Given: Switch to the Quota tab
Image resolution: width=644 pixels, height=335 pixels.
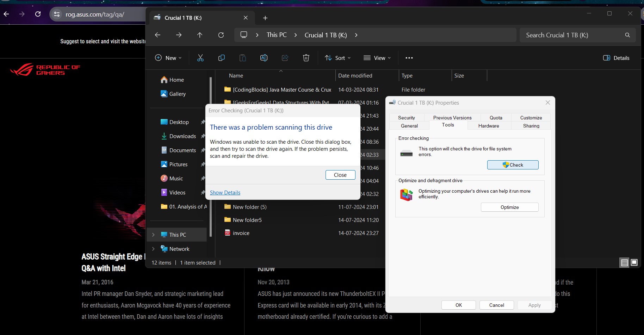Looking at the screenshot, I should (496, 118).
